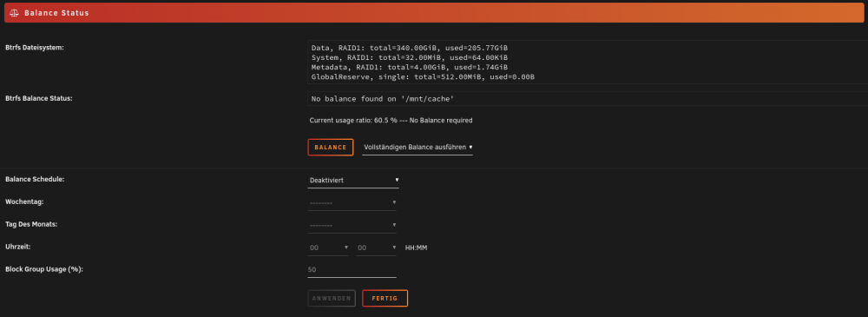Click the HH:MM time format hint
The image size is (868, 317).
(x=417, y=248)
